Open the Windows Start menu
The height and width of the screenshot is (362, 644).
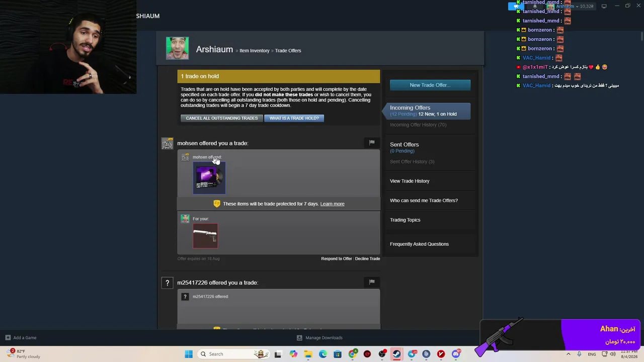pyautogui.click(x=189, y=354)
